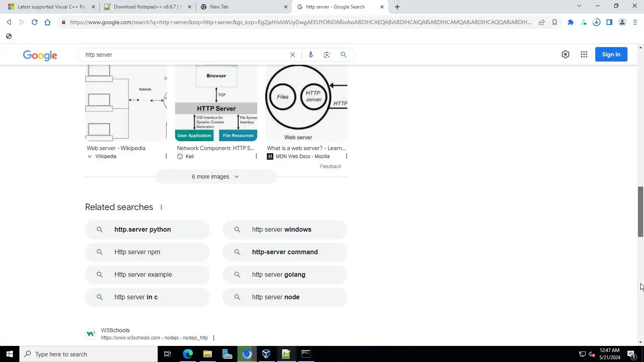Search for http-server command
Image resolution: width=644 pixels, height=362 pixels.
coord(285,252)
